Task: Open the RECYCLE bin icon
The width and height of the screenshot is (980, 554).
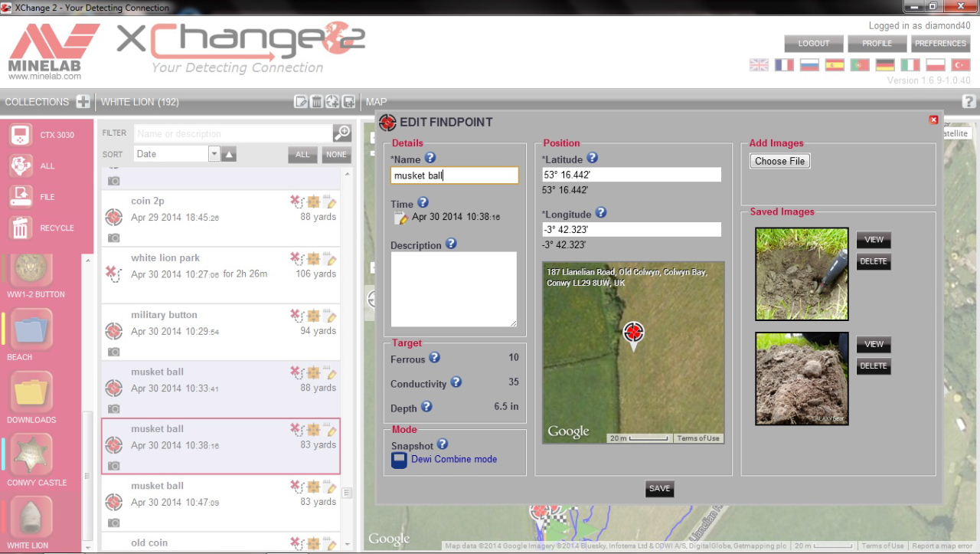Action: [x=21, y=228]
